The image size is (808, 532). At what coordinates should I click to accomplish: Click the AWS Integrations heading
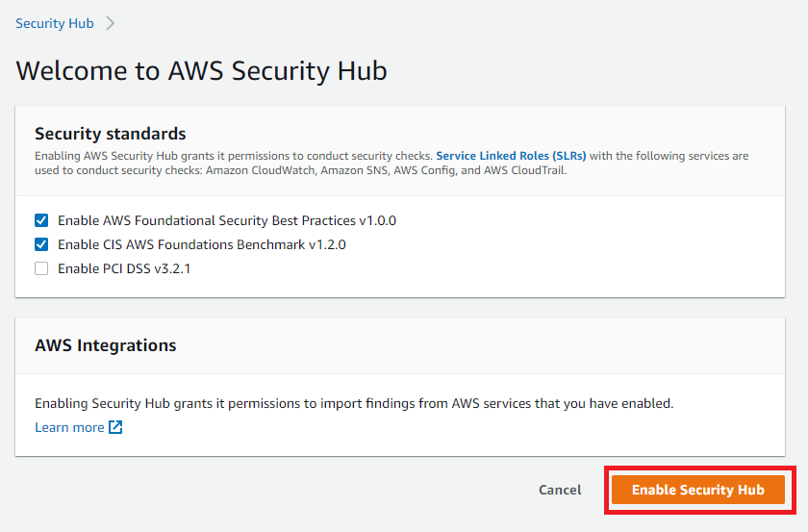pos(106,345)
